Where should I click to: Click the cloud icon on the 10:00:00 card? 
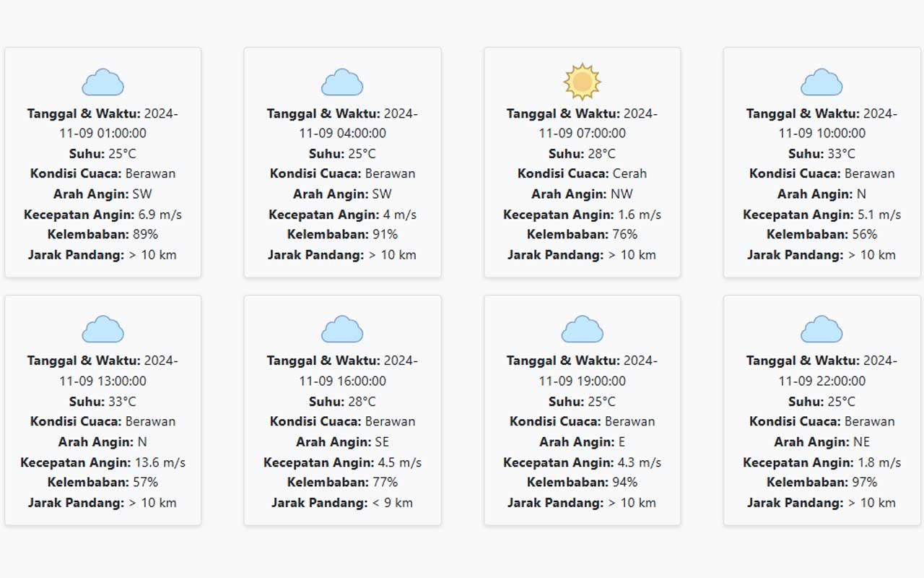click(x=821, y=82)
